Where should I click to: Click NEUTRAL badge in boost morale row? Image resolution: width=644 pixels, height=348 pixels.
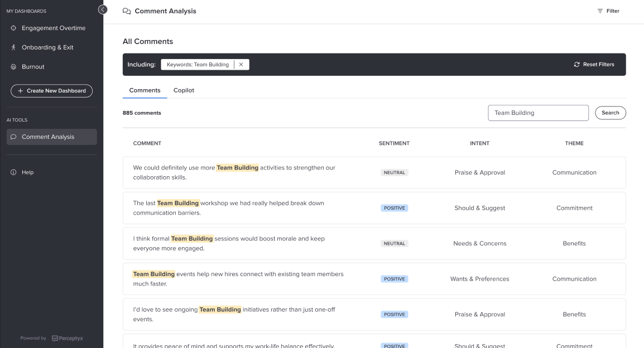[395, 244]
